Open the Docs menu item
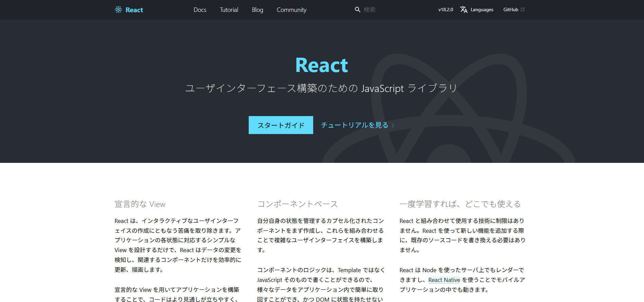 (x=200, y=10)
